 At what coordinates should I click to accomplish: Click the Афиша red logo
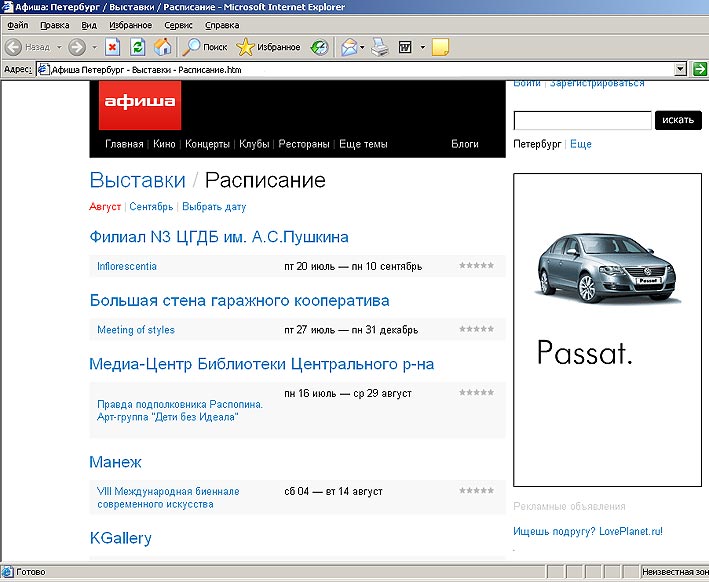point(140,105)
